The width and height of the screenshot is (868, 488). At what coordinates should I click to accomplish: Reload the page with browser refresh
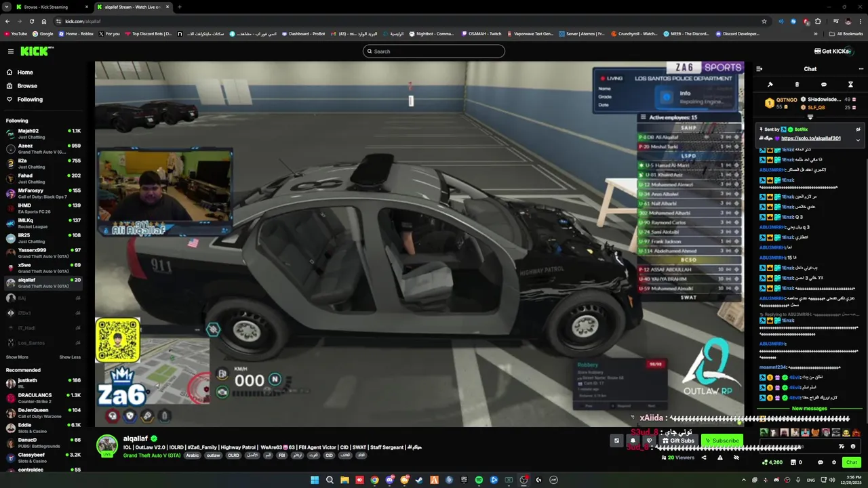(x=31, y=21)
